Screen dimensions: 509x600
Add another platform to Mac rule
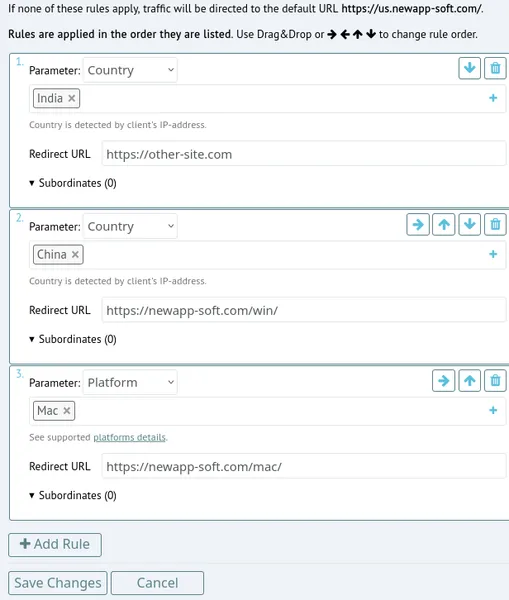(x=493, y=411)
